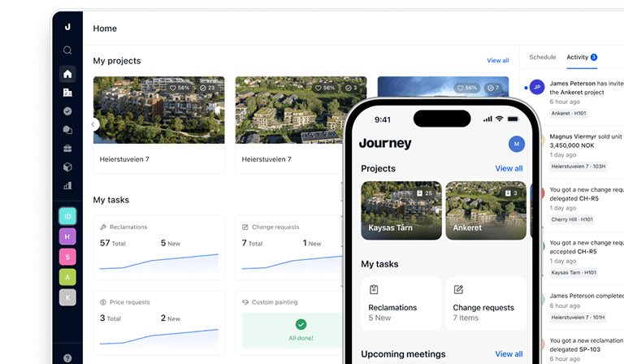Switch to the Schedule tab

[x=542, y=58]
